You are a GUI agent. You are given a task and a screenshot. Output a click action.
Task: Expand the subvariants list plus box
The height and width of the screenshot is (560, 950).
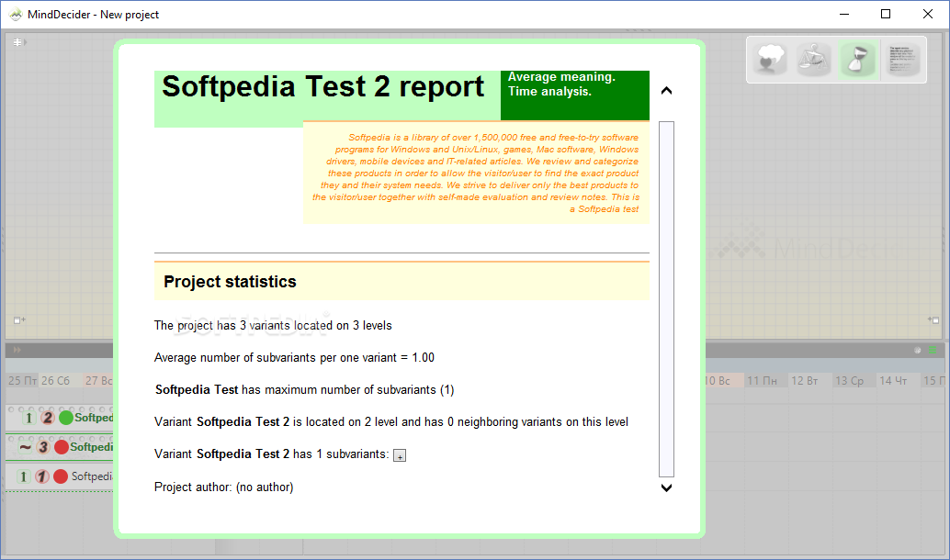coord(400,456)
